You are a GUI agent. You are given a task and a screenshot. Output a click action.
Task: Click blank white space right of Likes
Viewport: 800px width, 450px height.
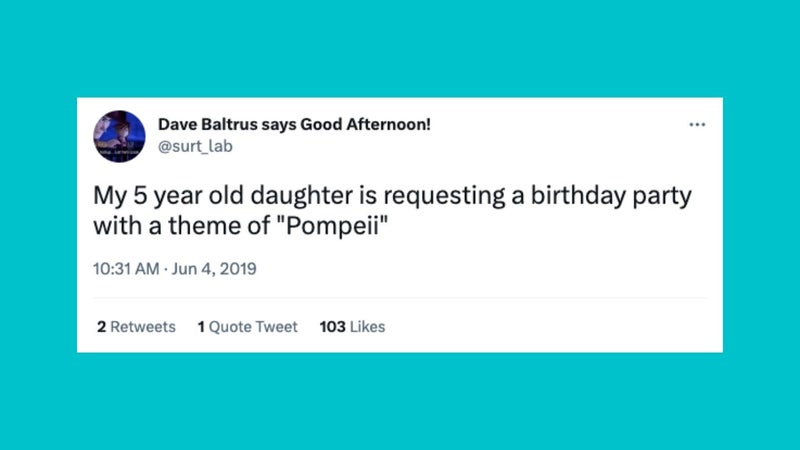pyautogui.click(x=546, y=327)
